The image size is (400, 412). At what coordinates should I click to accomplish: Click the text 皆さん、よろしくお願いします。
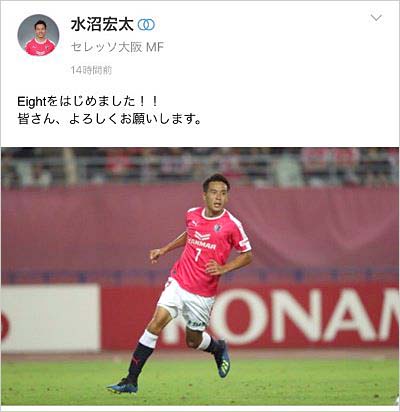(x=109, y=119)
